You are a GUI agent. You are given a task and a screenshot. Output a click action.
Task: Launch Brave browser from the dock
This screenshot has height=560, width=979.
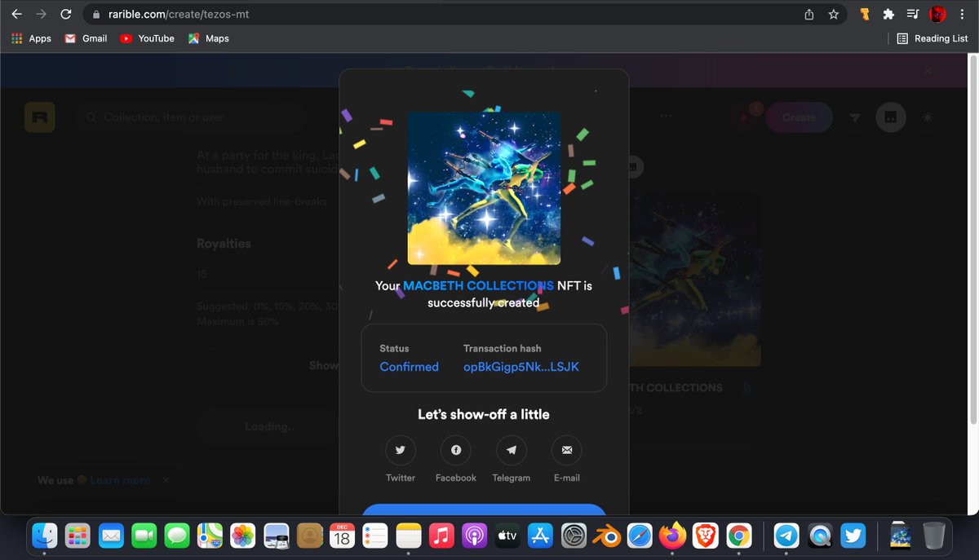(x=707, y=536)
